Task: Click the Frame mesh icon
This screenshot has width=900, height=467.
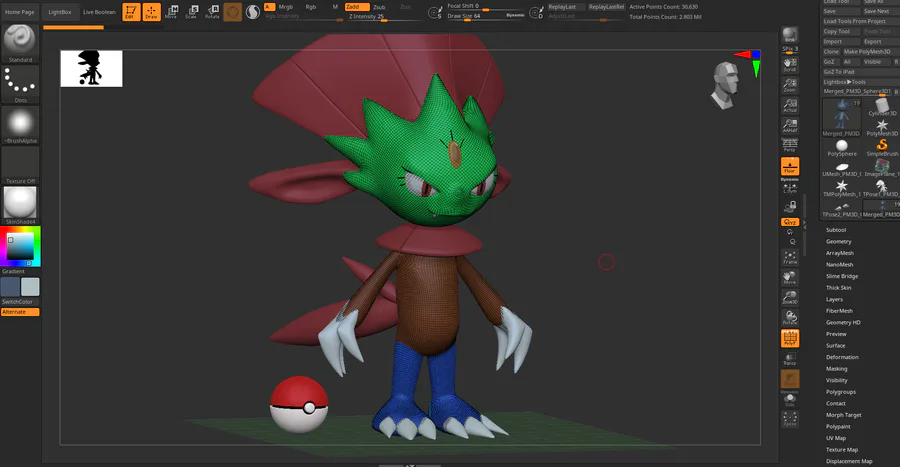Action: [790, 257]
